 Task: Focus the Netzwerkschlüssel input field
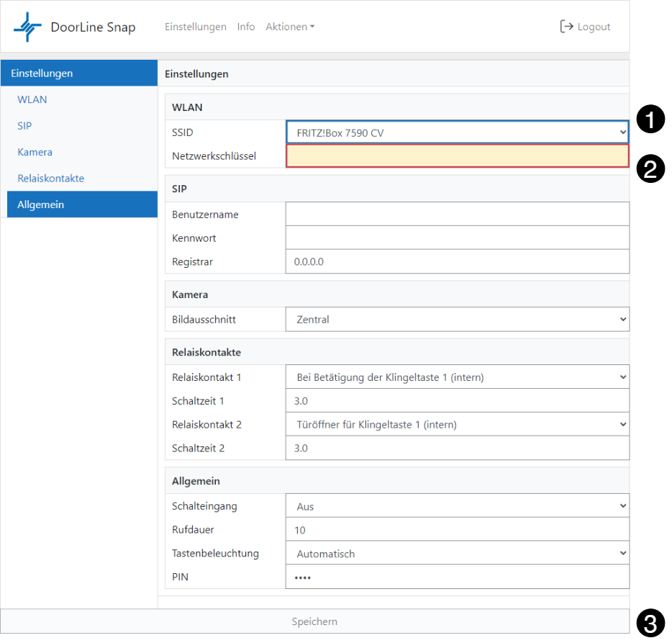pyautogui.click(x=457, y=156)
